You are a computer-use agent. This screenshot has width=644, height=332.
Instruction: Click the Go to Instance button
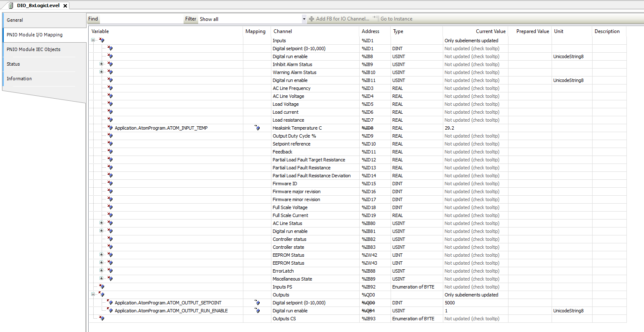coord(393,19)
